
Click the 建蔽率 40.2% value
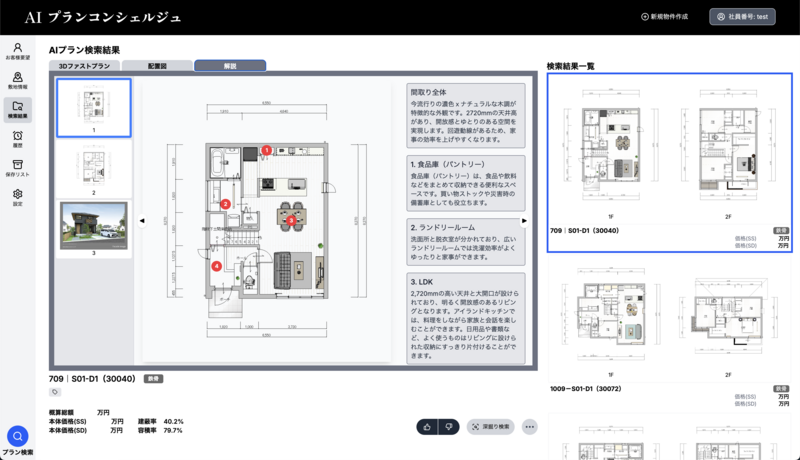click(x=173, y=422)
